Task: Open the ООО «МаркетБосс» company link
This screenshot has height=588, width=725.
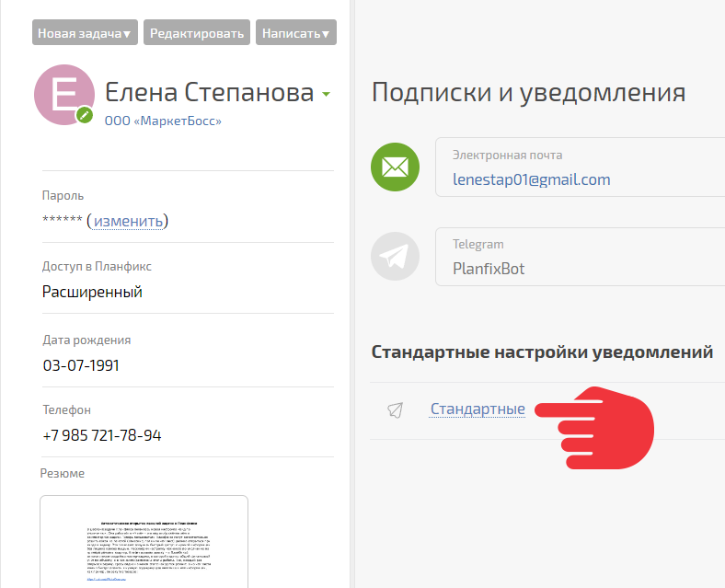Action: point(163,121)
